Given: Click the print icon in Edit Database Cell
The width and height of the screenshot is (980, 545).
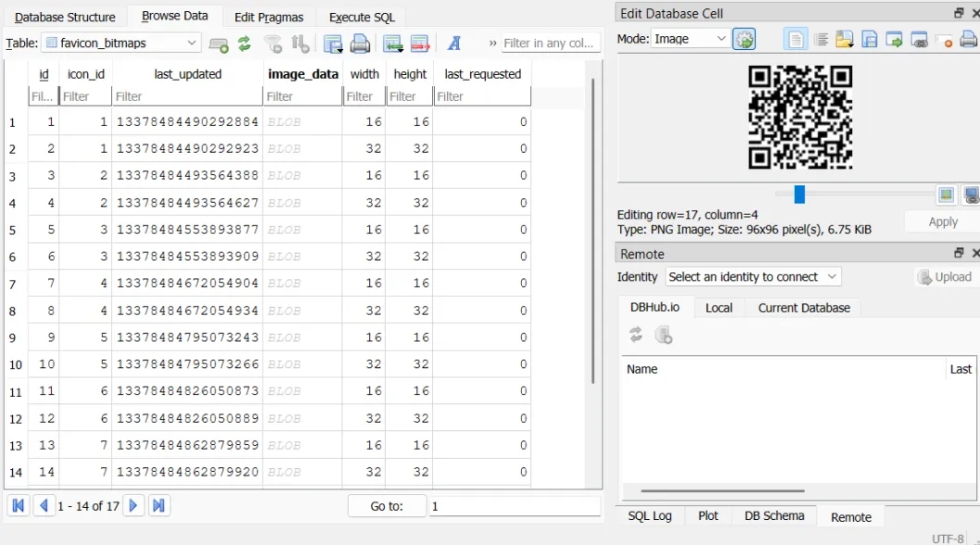Looking at the screenshot, I should click(x=969, y=39).
